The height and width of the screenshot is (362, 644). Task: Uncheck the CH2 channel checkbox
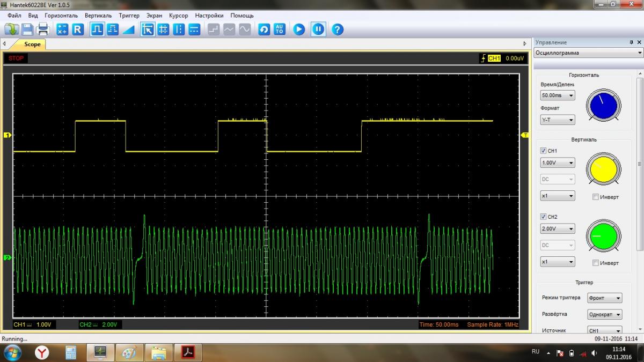[x=543, y=217]
